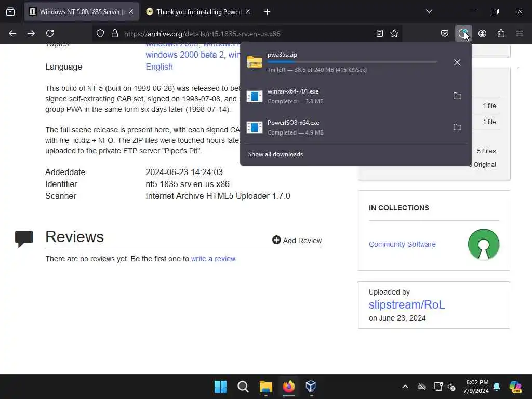Click Add Review button
This screenshot has width=532, height=399.
point(297,241)
